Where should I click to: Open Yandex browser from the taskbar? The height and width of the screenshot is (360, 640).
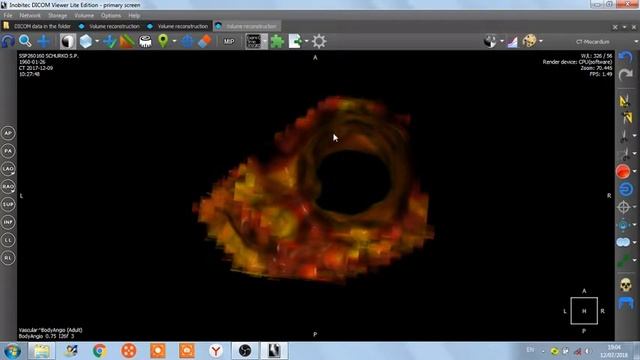tap(216, 351)
